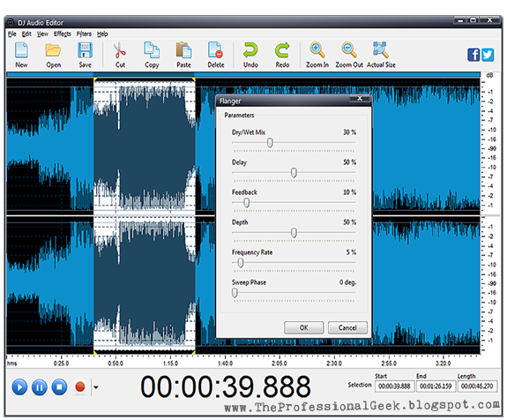Minimize the DJ Audio Editor window
507x420 pixels.
[x=460, y=20]
